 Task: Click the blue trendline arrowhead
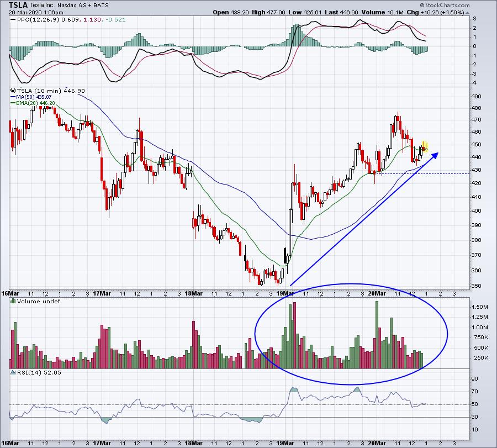[x=435, y=155]
